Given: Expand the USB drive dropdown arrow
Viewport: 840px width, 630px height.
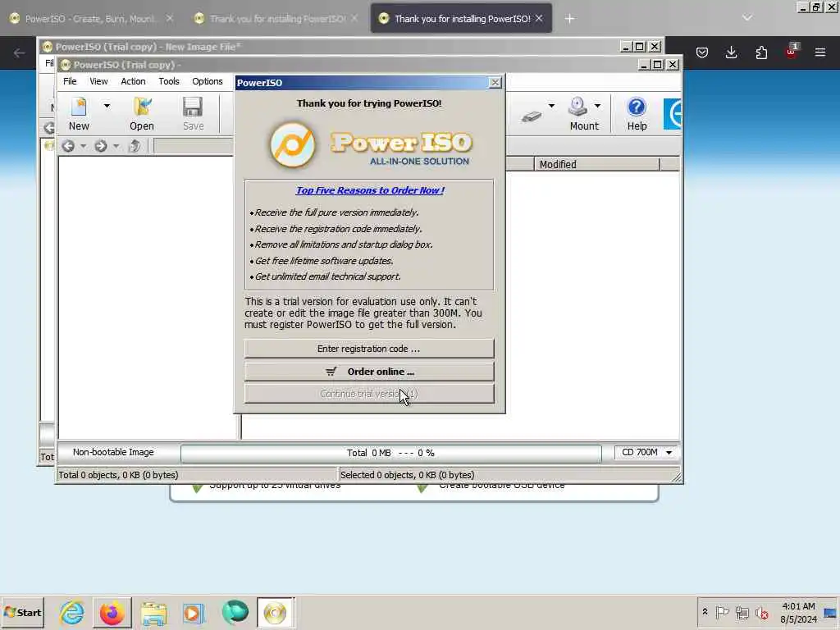Looking at the screenshot, I should tap(551, 106).
